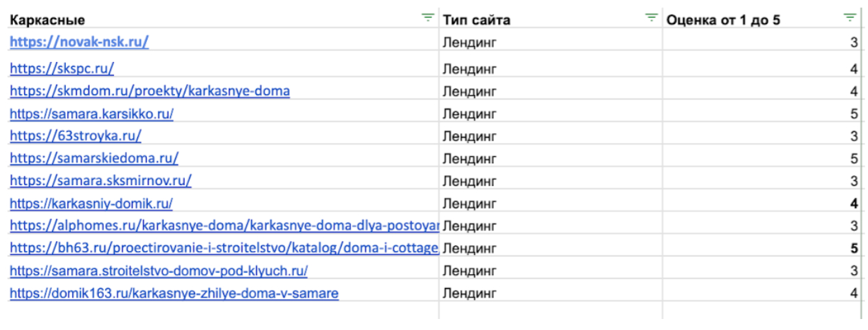Screen dimensions: 868x330
Task: Select Лендинг cell in skspc.ru row
Action: click(x=470, y=69)
